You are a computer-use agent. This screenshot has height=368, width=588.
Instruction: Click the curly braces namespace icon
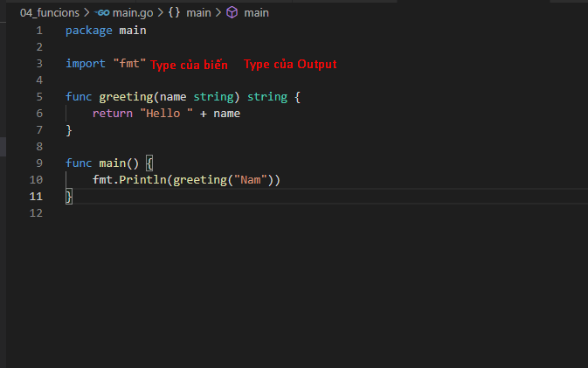174,12
